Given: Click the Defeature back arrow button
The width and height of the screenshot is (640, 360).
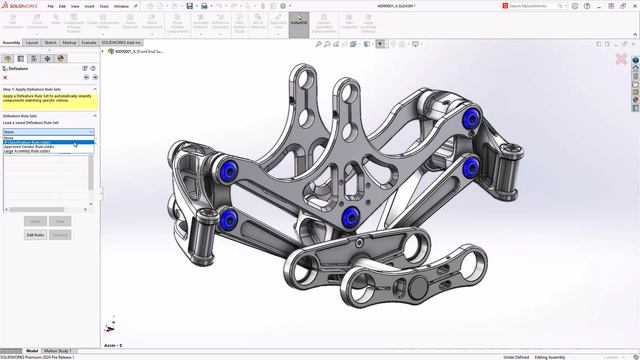Looking at the screenshot, I should tap(86, 77).
